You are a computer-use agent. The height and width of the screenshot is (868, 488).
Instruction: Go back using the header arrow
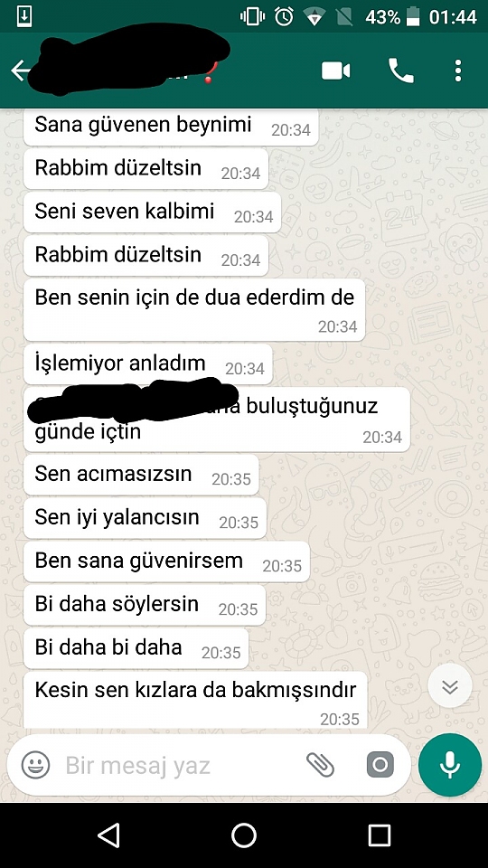(21, 71)
